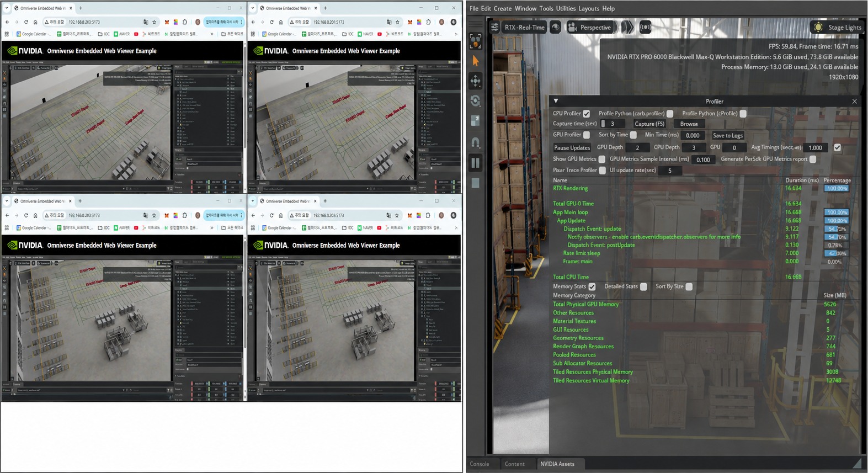Viewport: 868px width, 473px height.
Task: Enable Pixar Trace Profiler checkbox
Action: tap(602, 170)
